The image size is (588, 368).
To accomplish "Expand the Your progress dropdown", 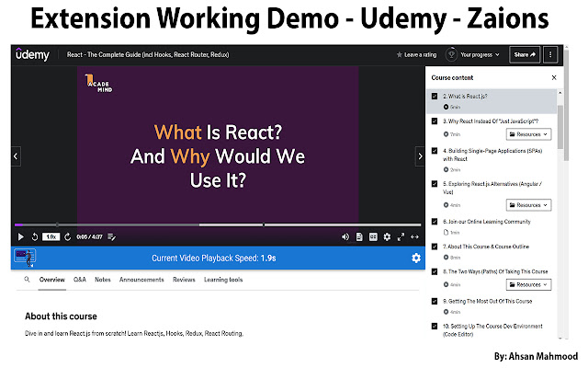I will point(480,55).
